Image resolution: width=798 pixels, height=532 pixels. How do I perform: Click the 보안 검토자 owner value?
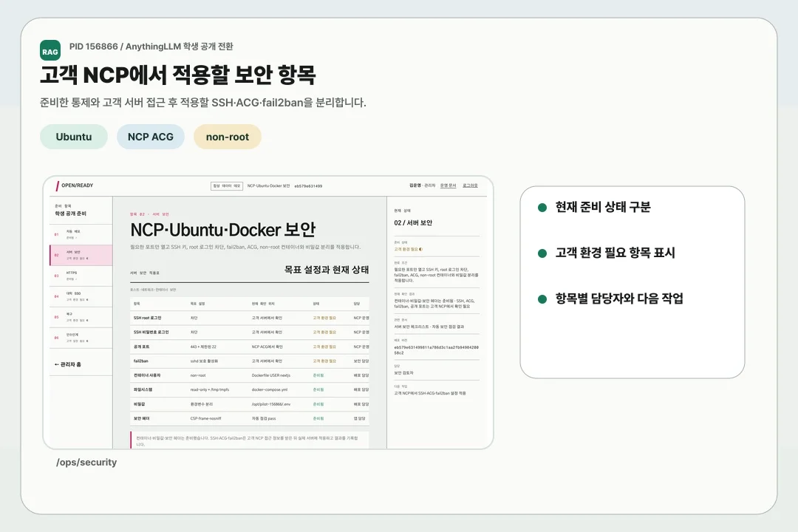point(403,373)
